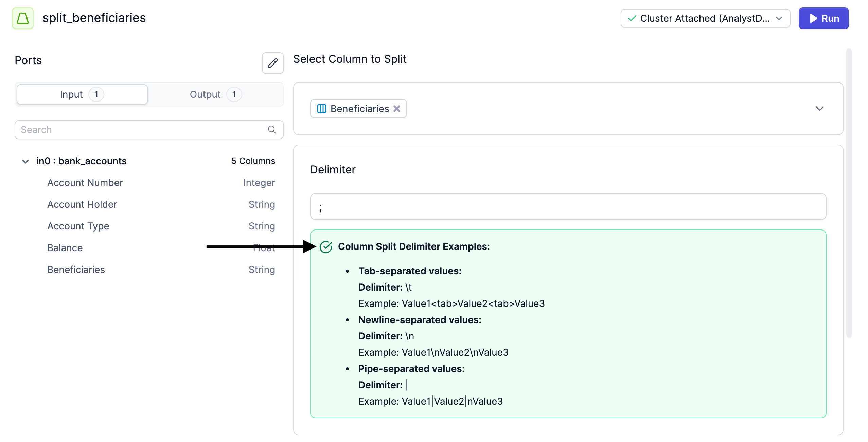Expand the column selection dropdown chevron

point(819,109)
